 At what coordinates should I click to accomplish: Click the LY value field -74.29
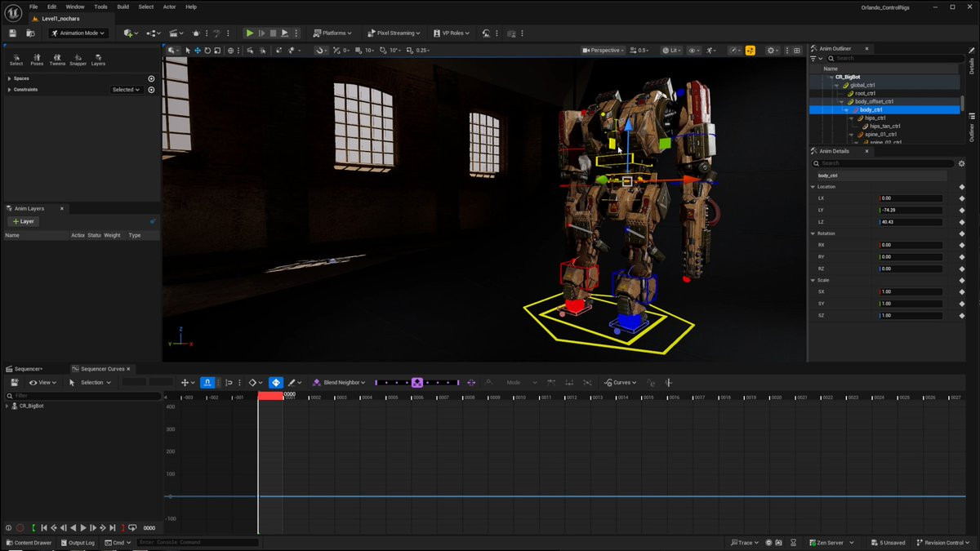point(911,210)
